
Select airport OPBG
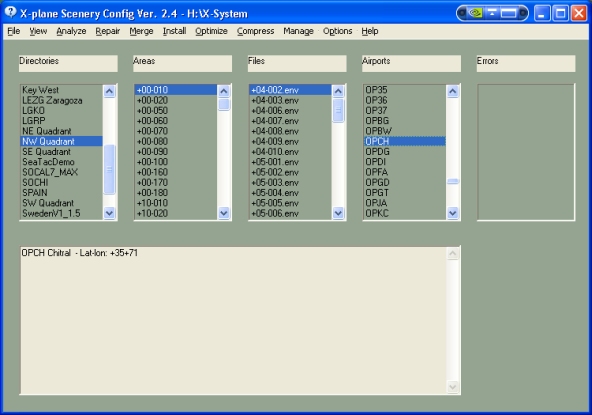coord(405,121)
